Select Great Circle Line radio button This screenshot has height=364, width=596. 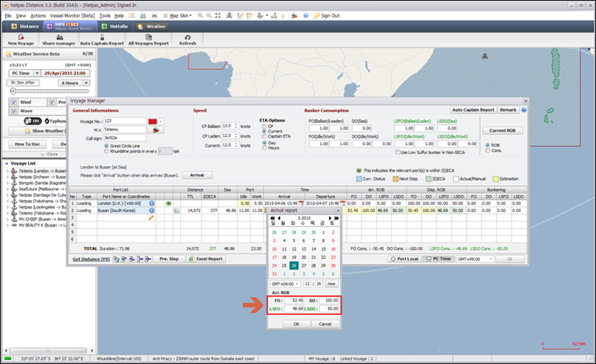click(x=106, y=146)
